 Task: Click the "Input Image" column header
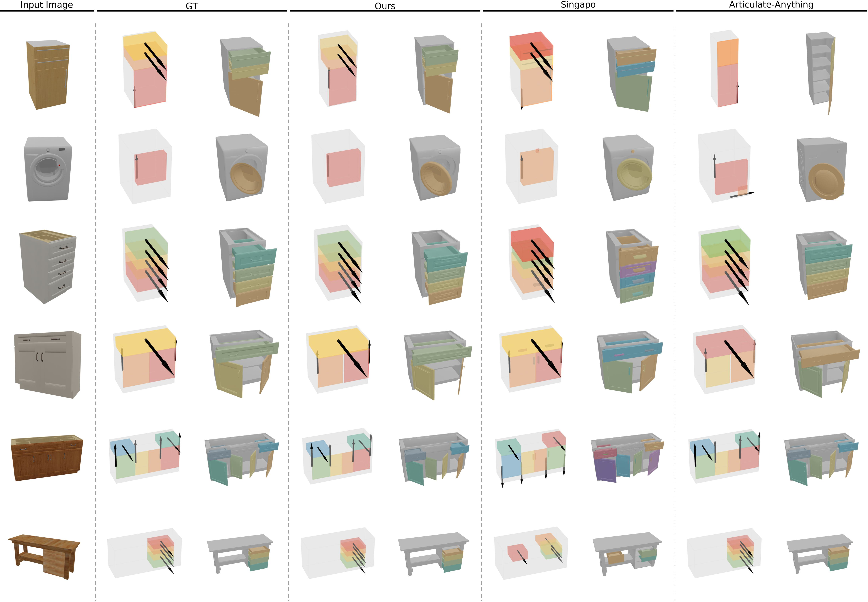(x=47, y=5)
